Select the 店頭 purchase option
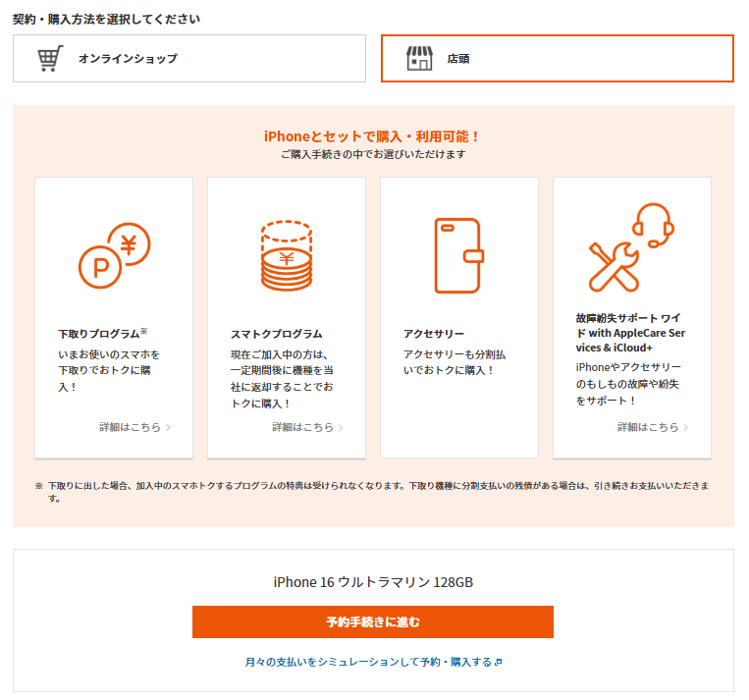Screen dimensions: 749x700 (x=557, y=58)
